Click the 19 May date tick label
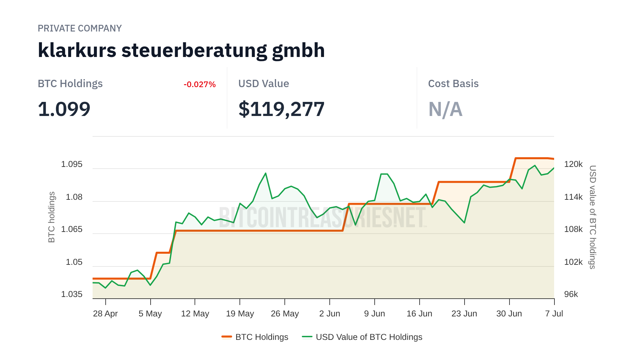The image size is (644, 362). [240, 314]
